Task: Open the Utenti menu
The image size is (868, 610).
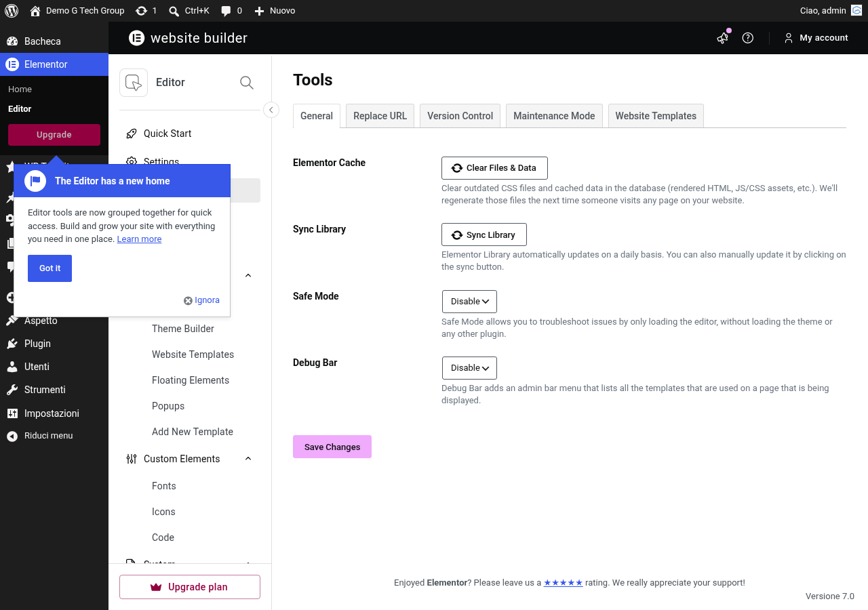Action: point(54,367)
